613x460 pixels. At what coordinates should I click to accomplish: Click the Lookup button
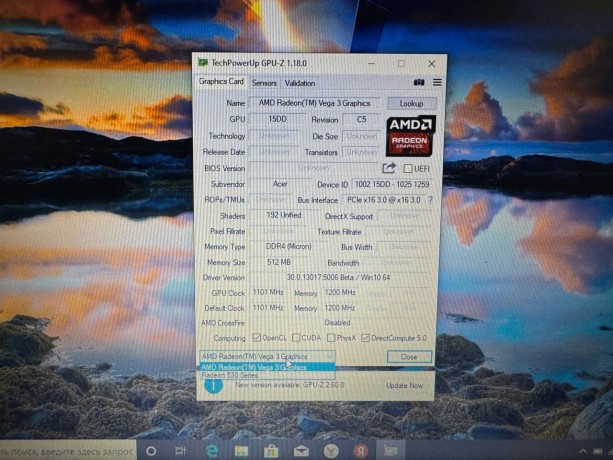coord(412,103)
